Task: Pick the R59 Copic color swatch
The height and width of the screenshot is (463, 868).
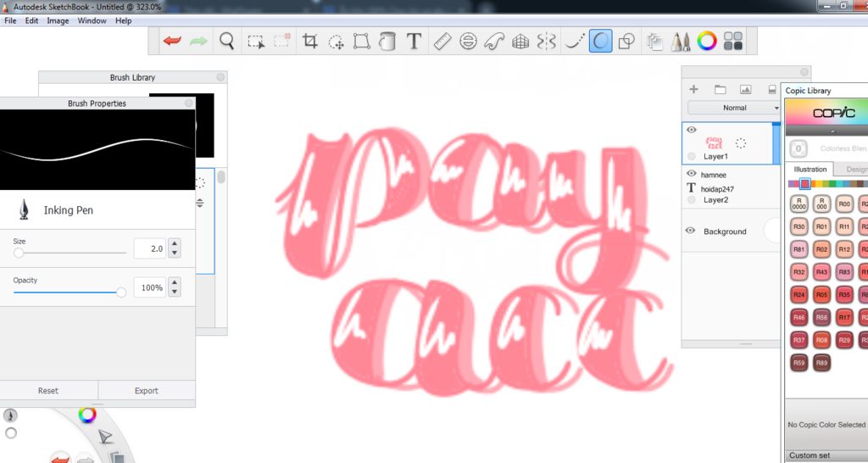Action: [x=798, y=363]
